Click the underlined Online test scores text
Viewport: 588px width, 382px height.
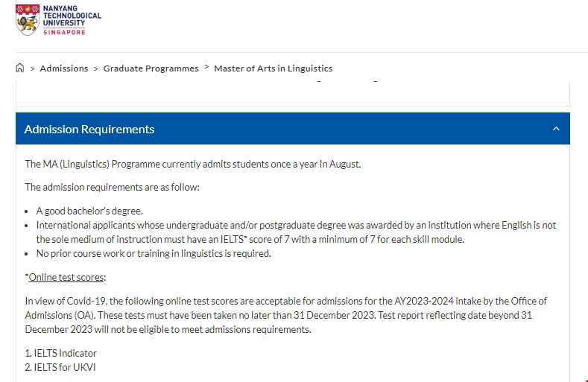[x=66, y=277]
